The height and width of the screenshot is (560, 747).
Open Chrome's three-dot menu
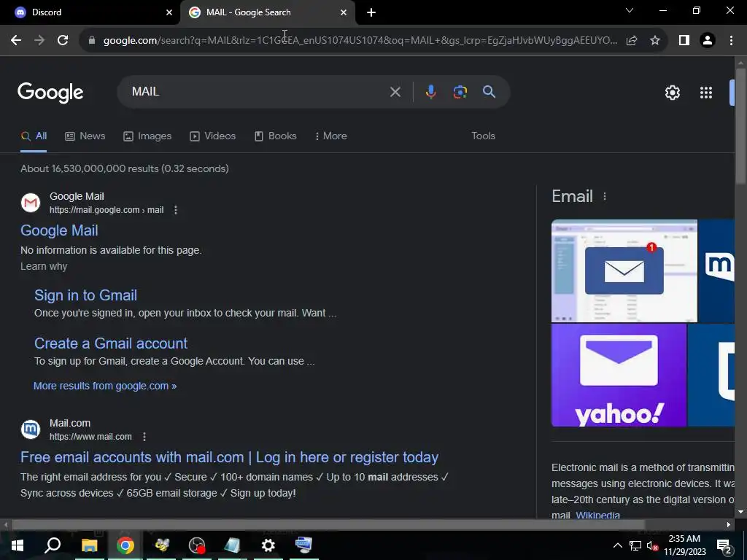[x=731, y=41]
